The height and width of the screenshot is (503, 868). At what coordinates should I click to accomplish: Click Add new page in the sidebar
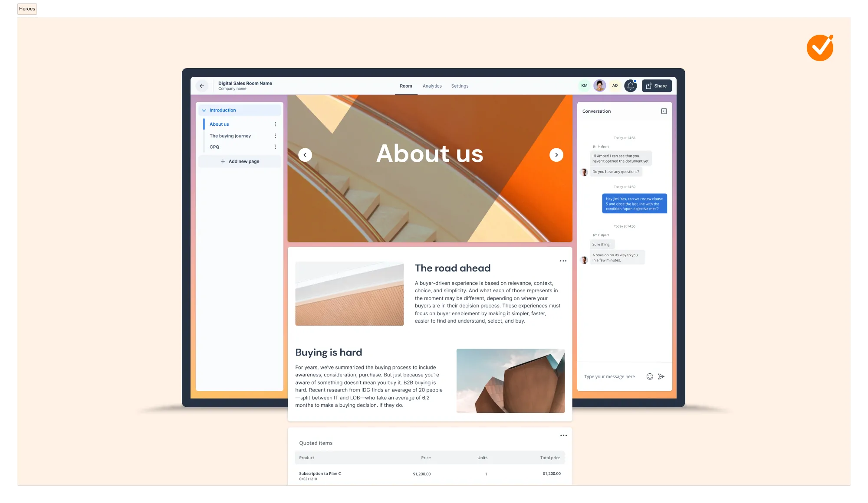(239, 161)
